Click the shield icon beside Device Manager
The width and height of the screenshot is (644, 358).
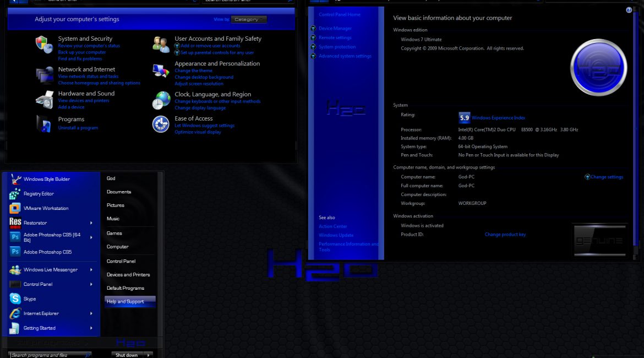pyautogui.click(x=313, y=28)
